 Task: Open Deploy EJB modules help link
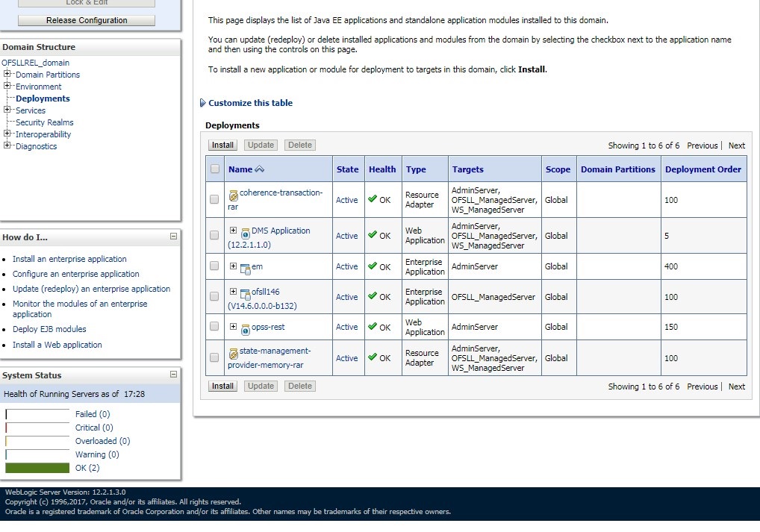tap(49, 329)
